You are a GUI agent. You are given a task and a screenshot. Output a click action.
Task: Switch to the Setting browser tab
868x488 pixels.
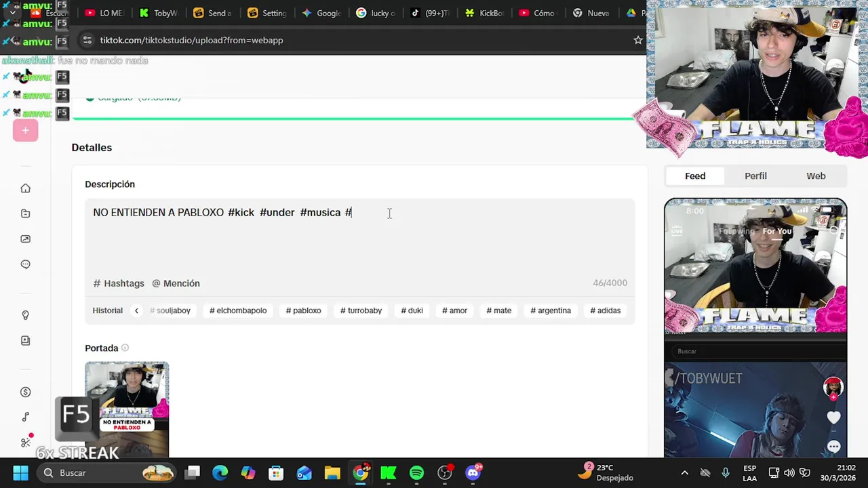(x=267, y=13)
